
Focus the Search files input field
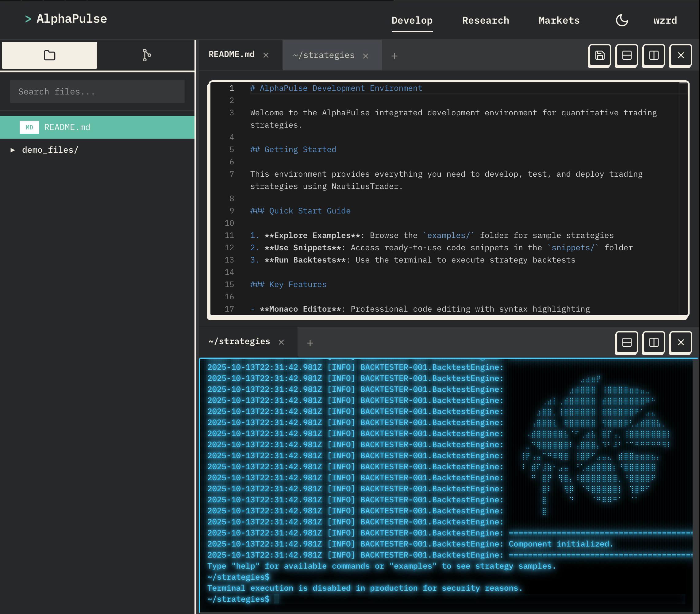point(97,91)
